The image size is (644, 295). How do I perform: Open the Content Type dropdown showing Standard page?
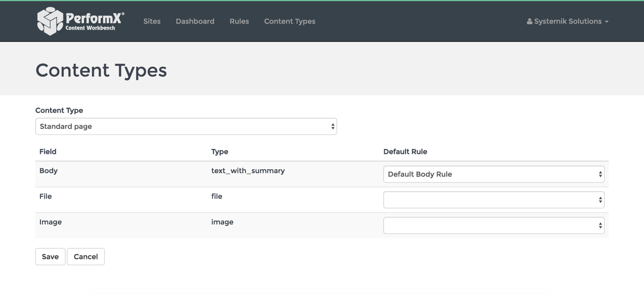tap(186, 126)
